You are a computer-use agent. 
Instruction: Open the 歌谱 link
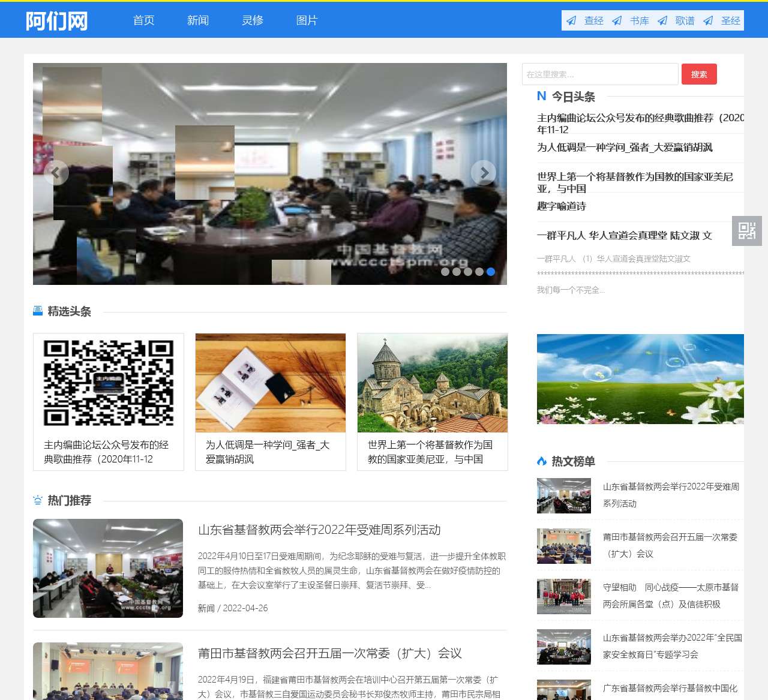click(x=685, y=20)
